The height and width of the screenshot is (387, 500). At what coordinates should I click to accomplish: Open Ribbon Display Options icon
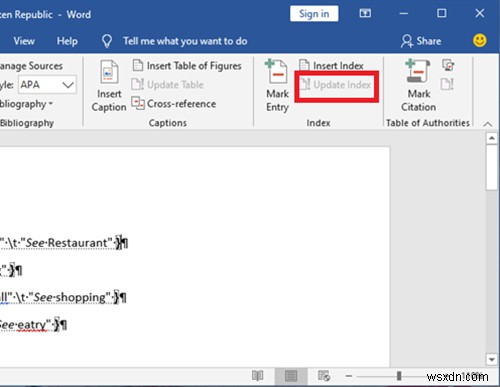(x=365, y=13)
